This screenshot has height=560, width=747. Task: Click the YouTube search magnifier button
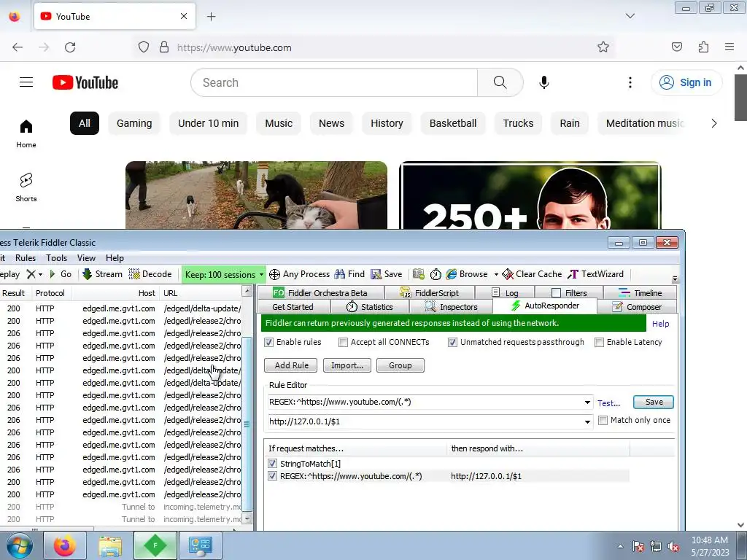pos(500,82)
